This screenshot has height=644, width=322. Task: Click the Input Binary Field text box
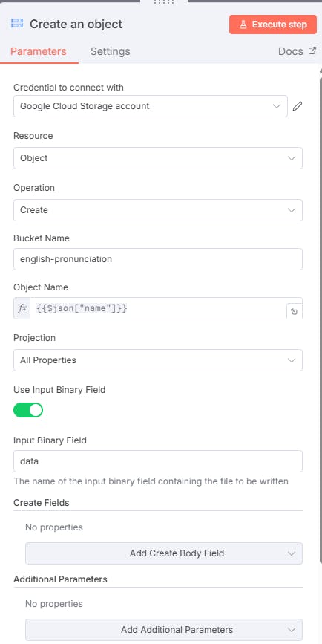tap(158, 461)
